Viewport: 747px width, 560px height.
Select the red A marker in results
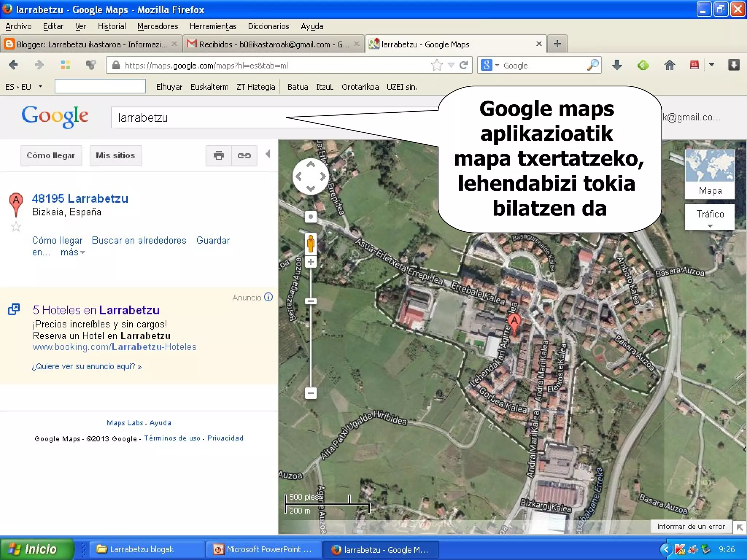tap(16, 205)
